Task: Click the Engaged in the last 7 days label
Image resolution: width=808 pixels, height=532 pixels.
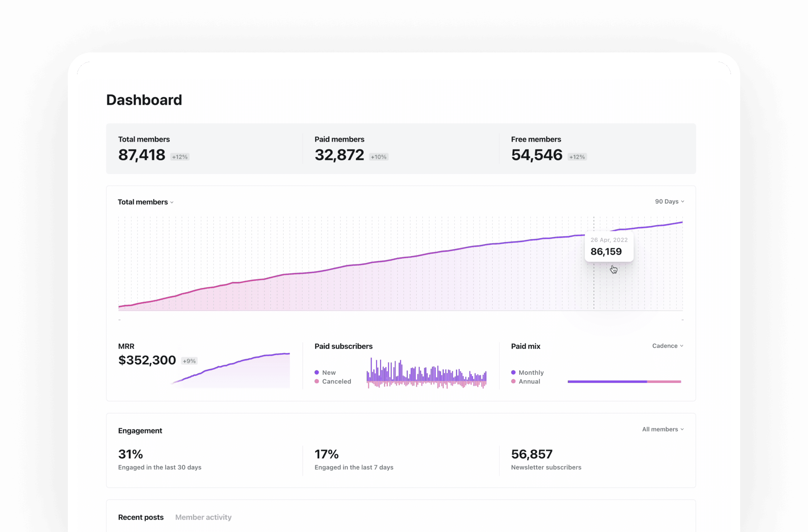Action: pos(354,467)
